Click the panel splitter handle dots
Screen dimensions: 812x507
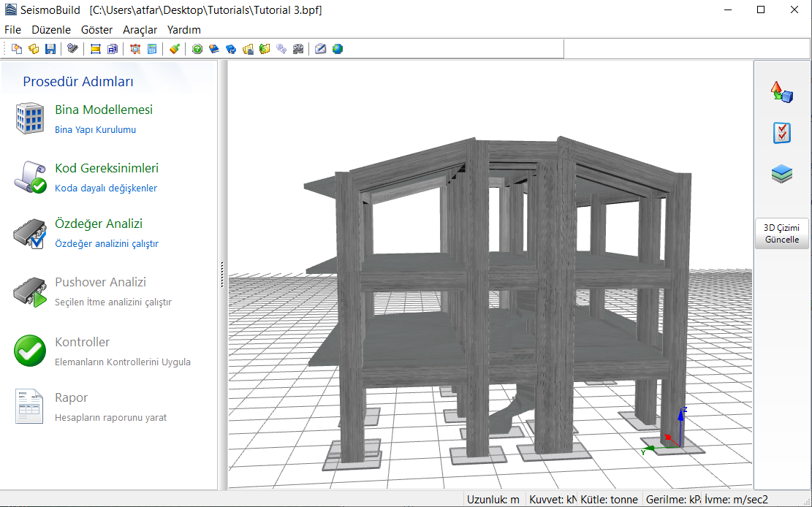(221, 275)
